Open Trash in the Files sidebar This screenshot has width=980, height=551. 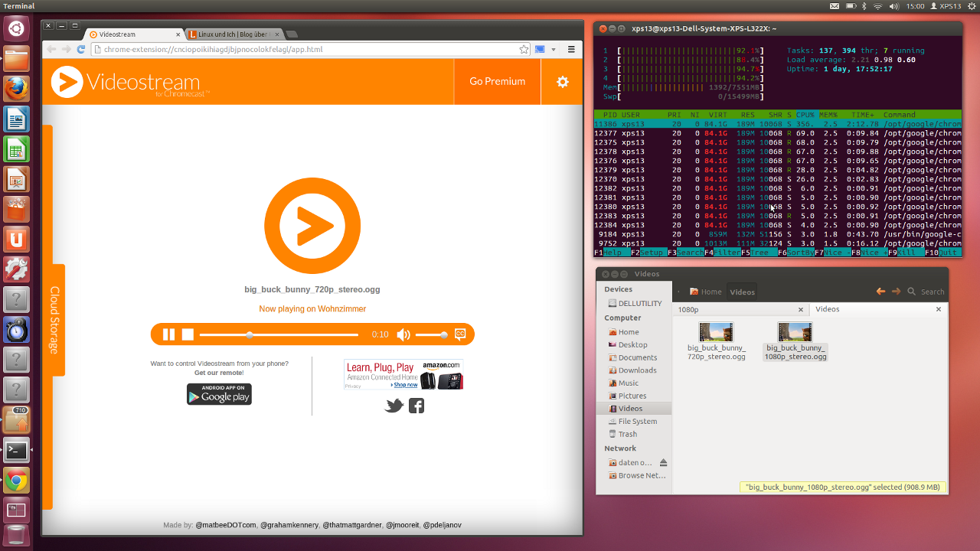point(634,434)
